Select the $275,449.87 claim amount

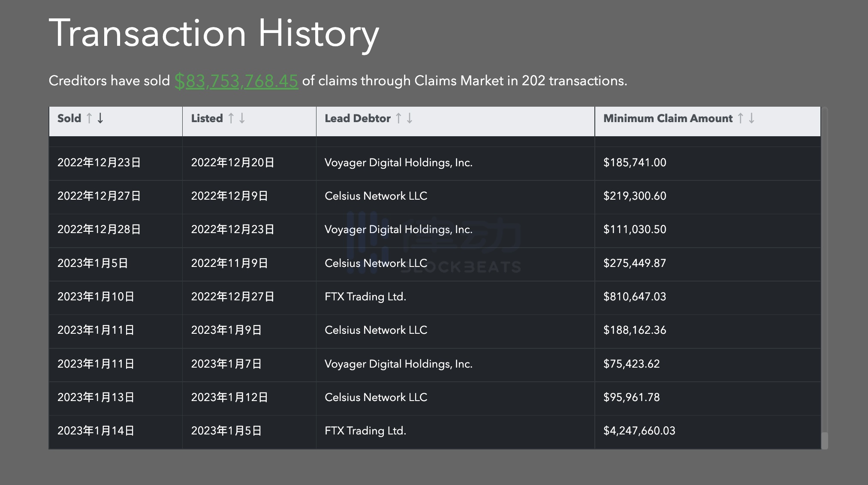point(635,263)
